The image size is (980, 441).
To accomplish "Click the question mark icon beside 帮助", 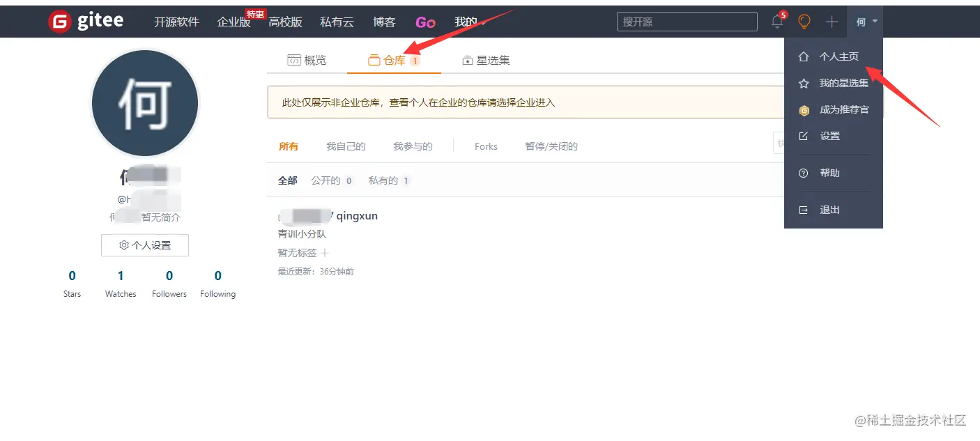I will point(804,173).
